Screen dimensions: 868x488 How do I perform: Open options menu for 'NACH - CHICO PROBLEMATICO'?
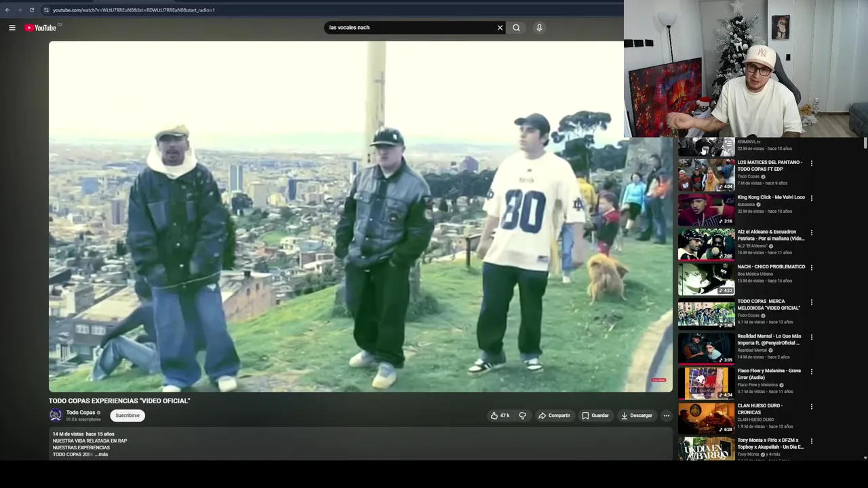[x=811, y=268]
